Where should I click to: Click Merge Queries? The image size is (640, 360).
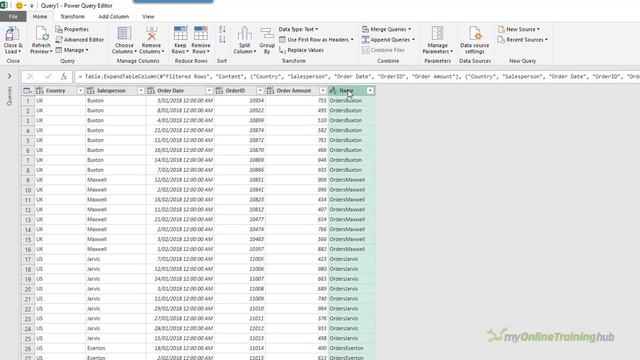coord(386,29)
